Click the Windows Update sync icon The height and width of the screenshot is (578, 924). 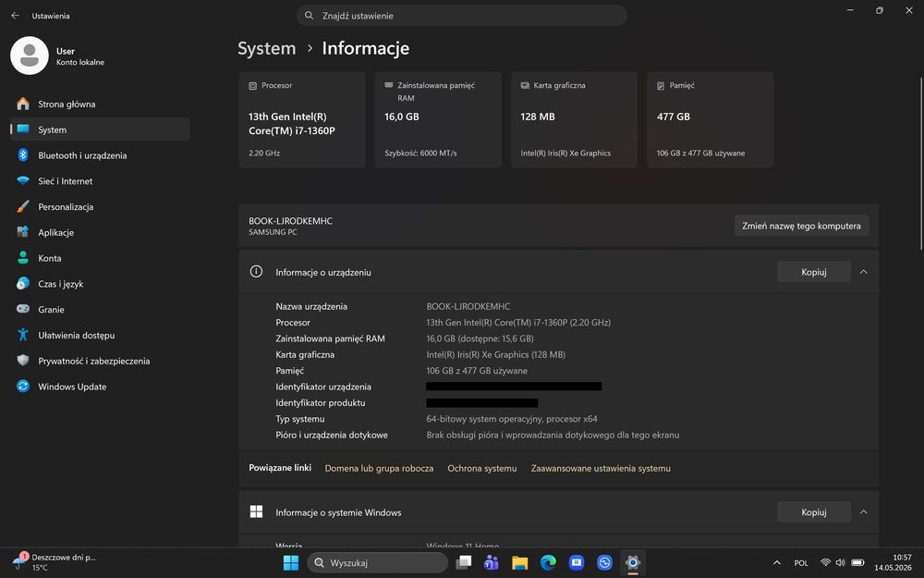[x=23, y=387]
